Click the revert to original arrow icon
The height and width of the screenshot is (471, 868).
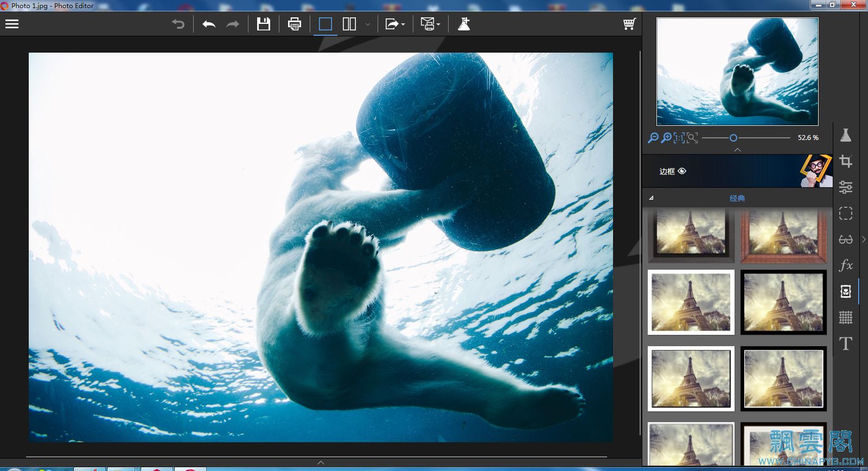178,24
